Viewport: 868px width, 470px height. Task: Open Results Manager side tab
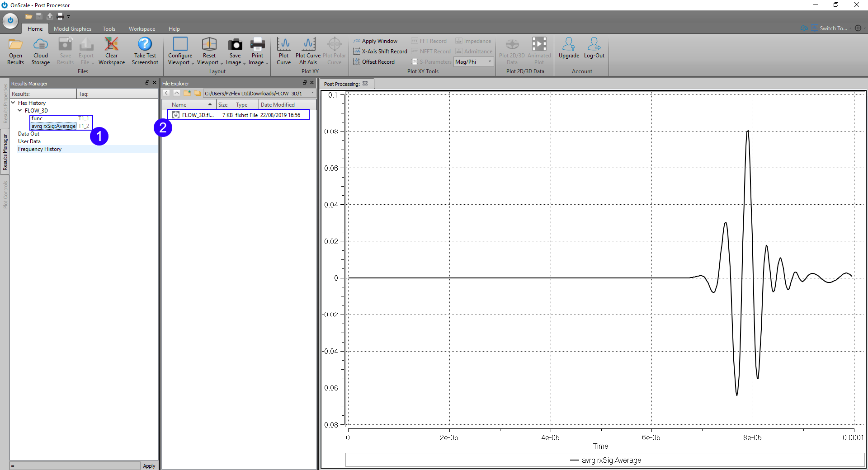pos(5,152)
